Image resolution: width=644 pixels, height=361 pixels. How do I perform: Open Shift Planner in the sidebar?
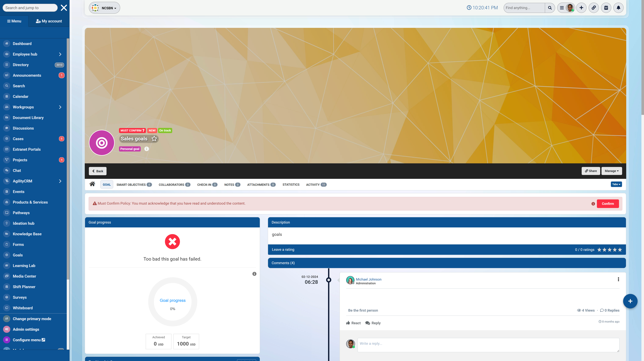click(x=24, y=287)
